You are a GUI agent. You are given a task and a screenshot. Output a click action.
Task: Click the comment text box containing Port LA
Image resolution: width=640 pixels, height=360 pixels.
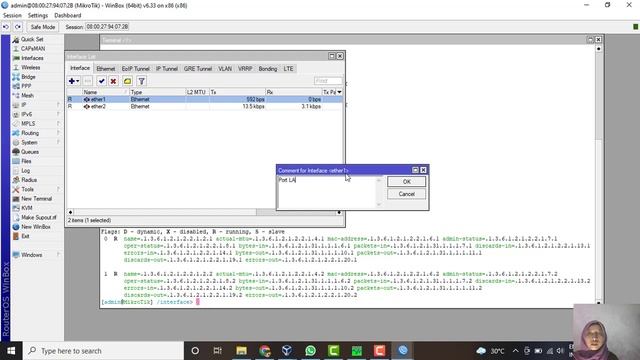pos(327,192)
